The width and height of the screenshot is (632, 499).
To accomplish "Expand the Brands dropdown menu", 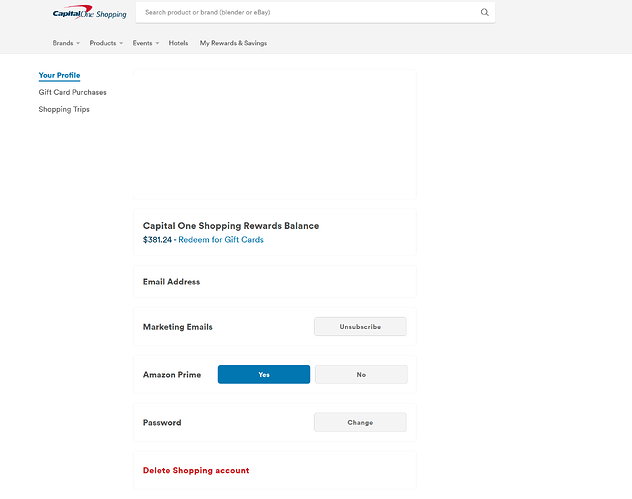I will point(66,43).
